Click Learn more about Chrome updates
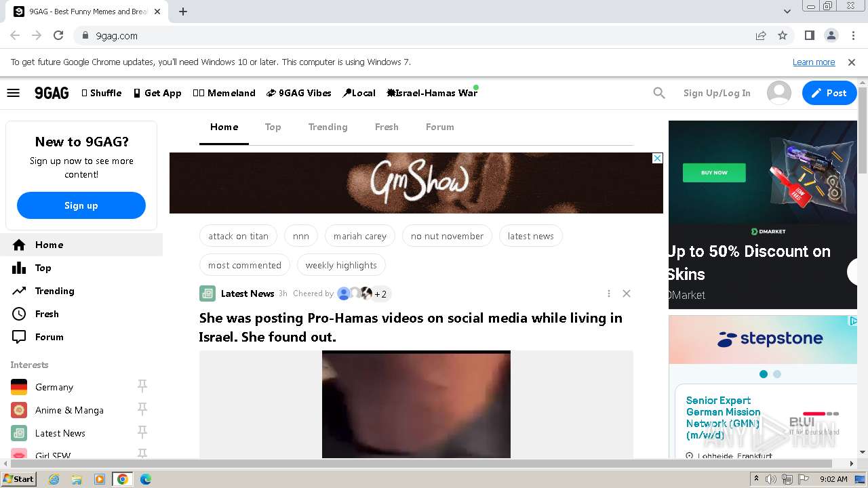The width and height of the screenshot is (868, 488). pos(814,62)
